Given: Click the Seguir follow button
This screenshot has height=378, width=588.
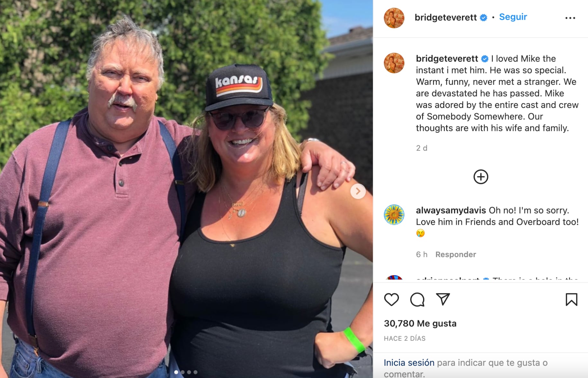Looking at the screenshot, I should (x=513, y=17).
